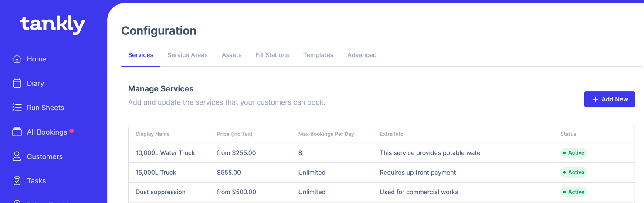This screenshot has height=203, width=644.
Task: Select the Templates tab
Action: click(318, 55)
